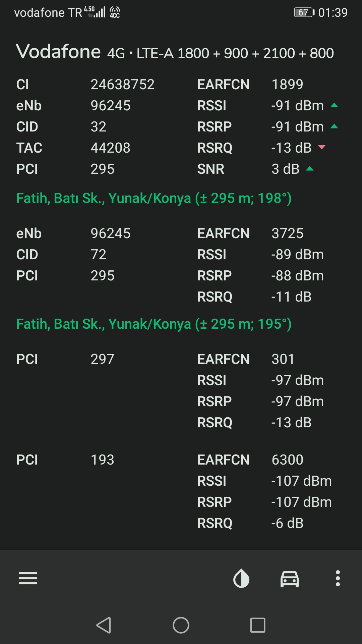This screenshot has width=362, height=644.
Task: Tap the RSRP green up arrow
Action: tap(334, 126)
